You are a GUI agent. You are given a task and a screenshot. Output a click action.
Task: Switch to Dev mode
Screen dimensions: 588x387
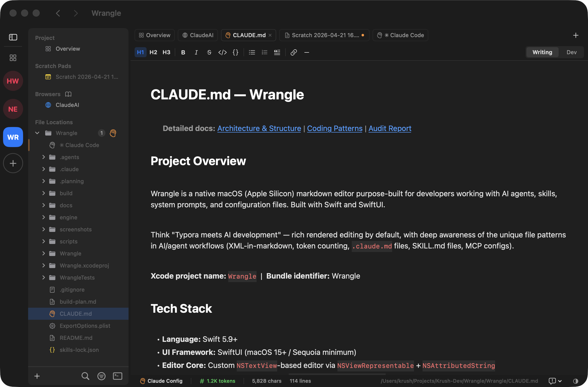pyautogui.click(x=571, y=52)
